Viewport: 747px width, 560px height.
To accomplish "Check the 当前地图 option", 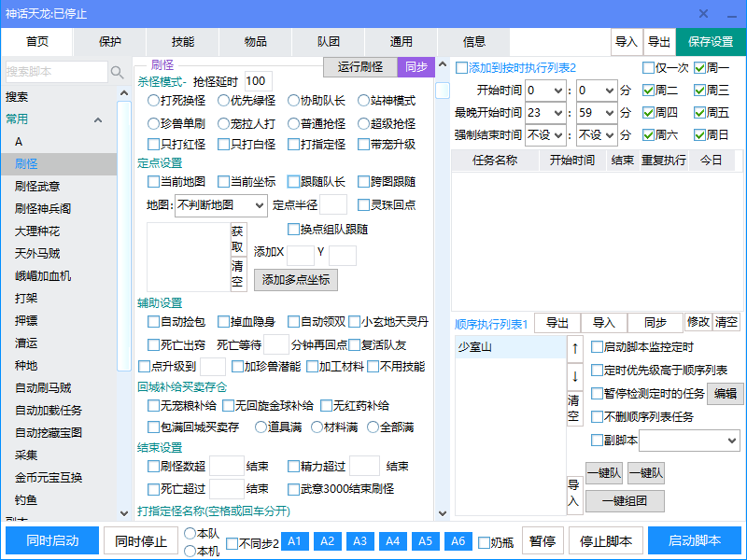I will coord(176,181).
